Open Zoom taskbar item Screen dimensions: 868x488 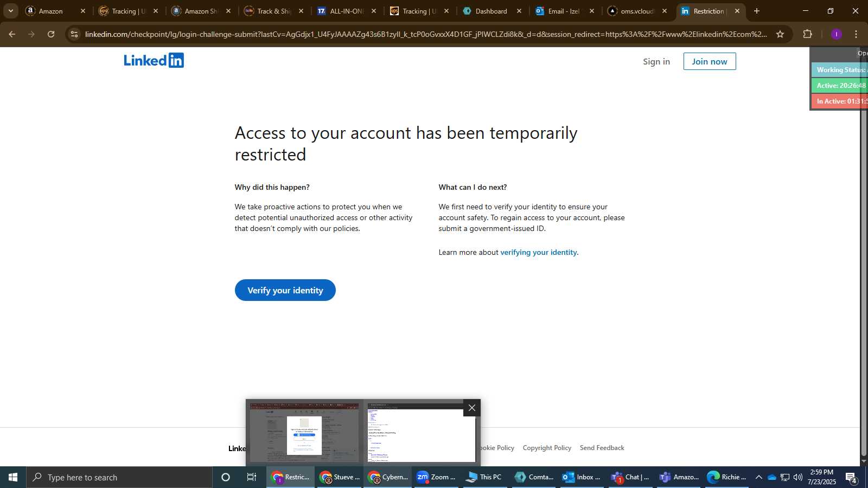pos(436,477)
